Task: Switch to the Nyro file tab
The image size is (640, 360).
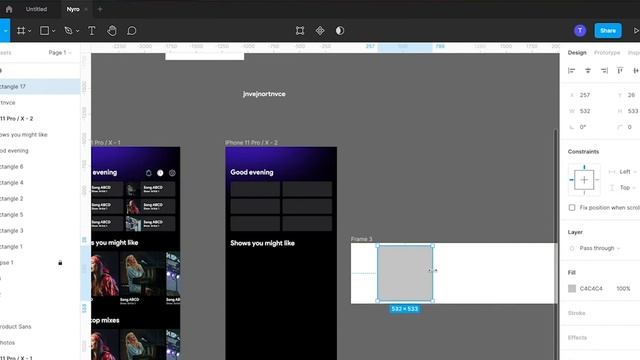Action: click(73, 9)
